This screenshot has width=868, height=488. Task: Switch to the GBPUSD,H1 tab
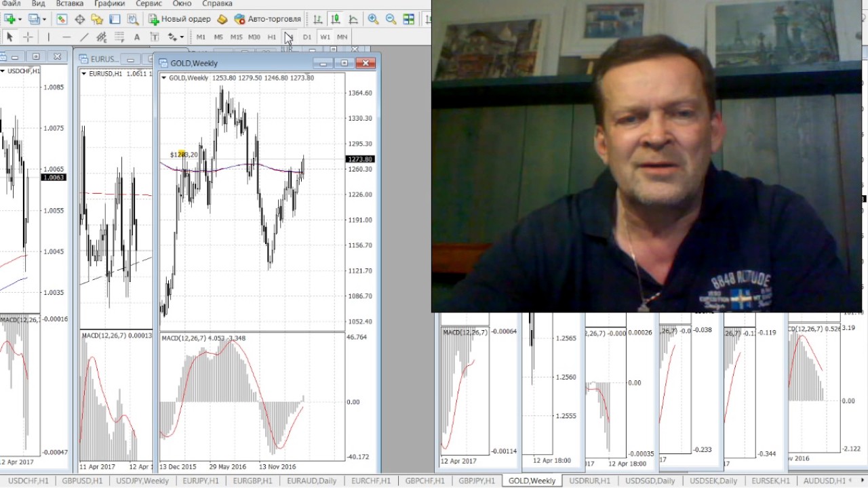pyautogui.click(x=83, y=481)
